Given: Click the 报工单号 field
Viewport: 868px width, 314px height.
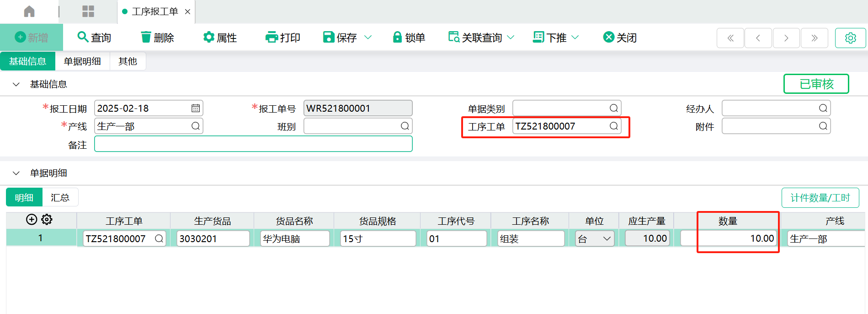Looking at the screenshot, I should pyautogui.click(x=358, y=108).
